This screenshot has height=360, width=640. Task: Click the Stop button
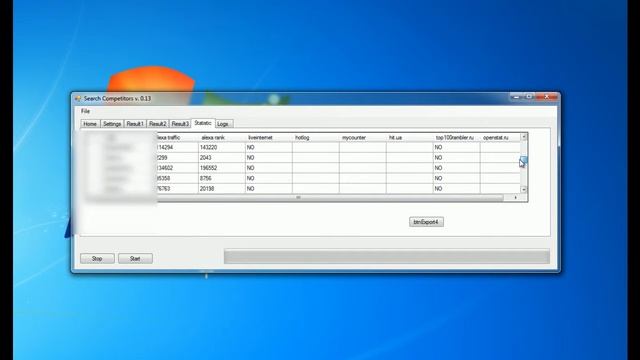click(97, 258)
